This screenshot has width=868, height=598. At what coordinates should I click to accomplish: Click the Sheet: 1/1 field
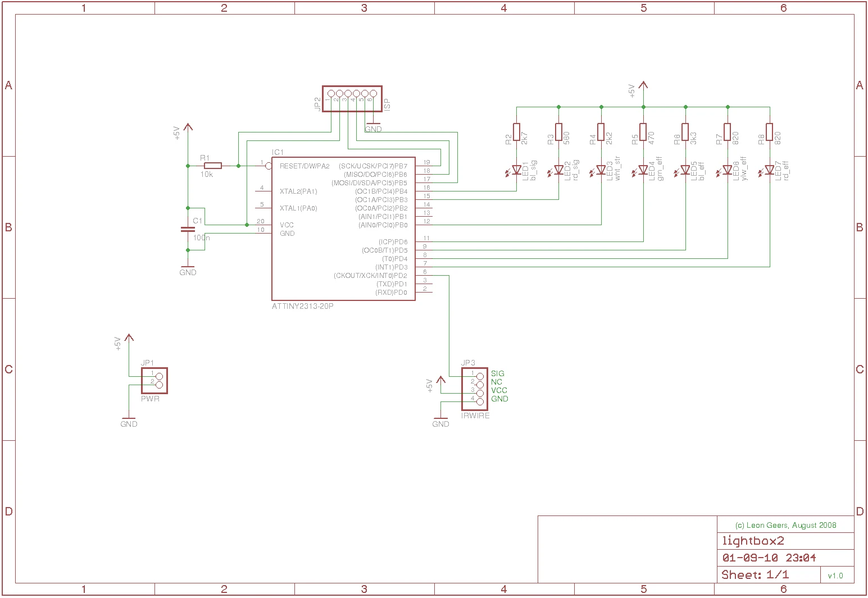point(755,575)
